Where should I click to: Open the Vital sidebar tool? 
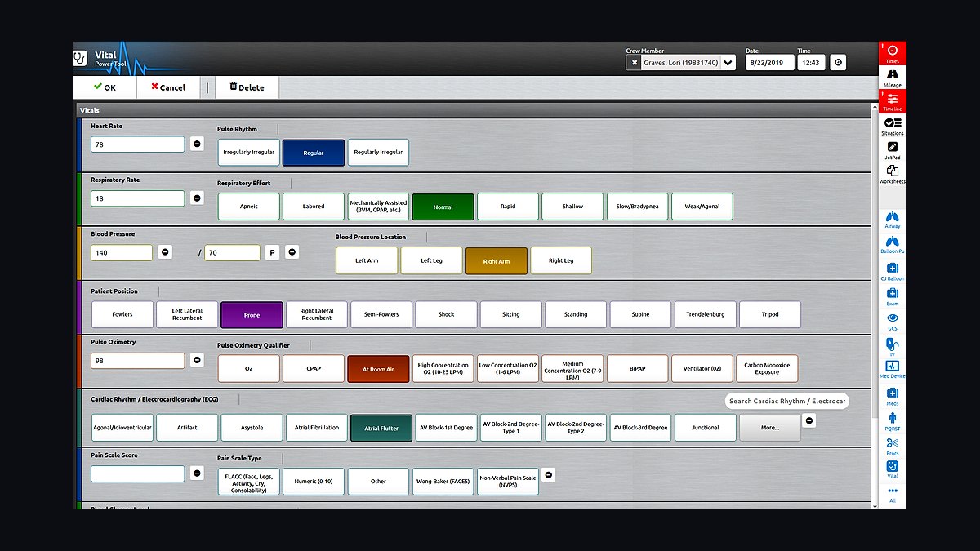[892, 469]
